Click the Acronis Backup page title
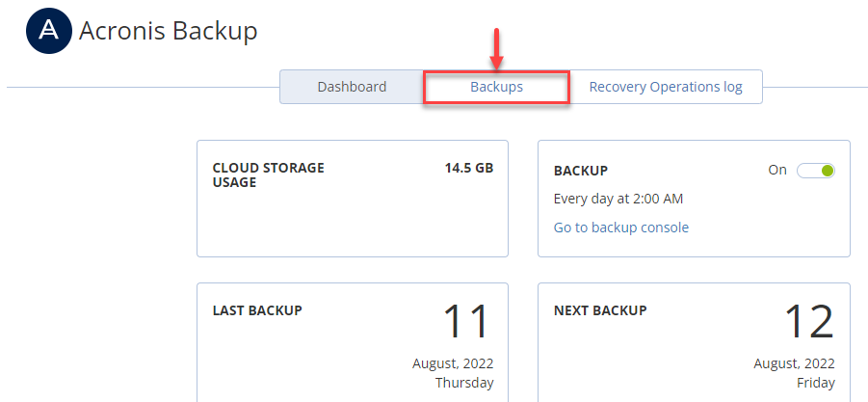Viewport: 868px width, 402px height. (169, 31)
